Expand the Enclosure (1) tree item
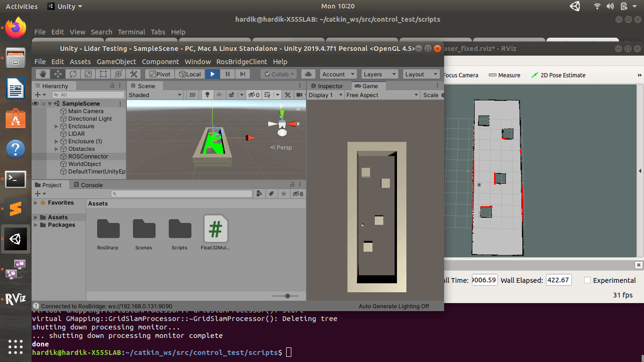This screenshot has width=644, height=362. coord(57,141)
